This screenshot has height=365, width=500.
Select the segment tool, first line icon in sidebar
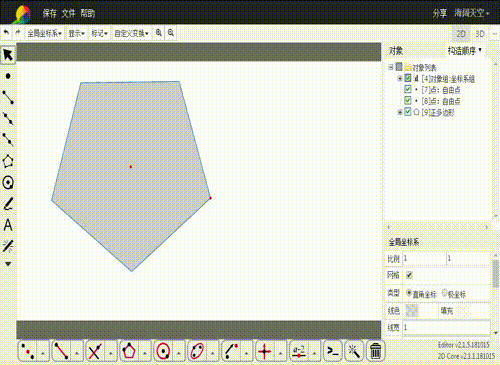pyautogui.click(x=8, y=97)
